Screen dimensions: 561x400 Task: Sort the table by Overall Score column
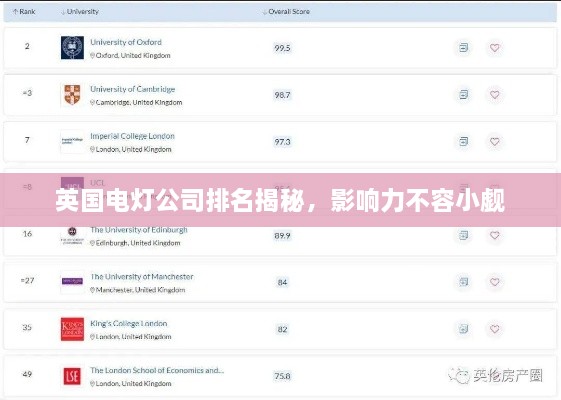(286, 11)
